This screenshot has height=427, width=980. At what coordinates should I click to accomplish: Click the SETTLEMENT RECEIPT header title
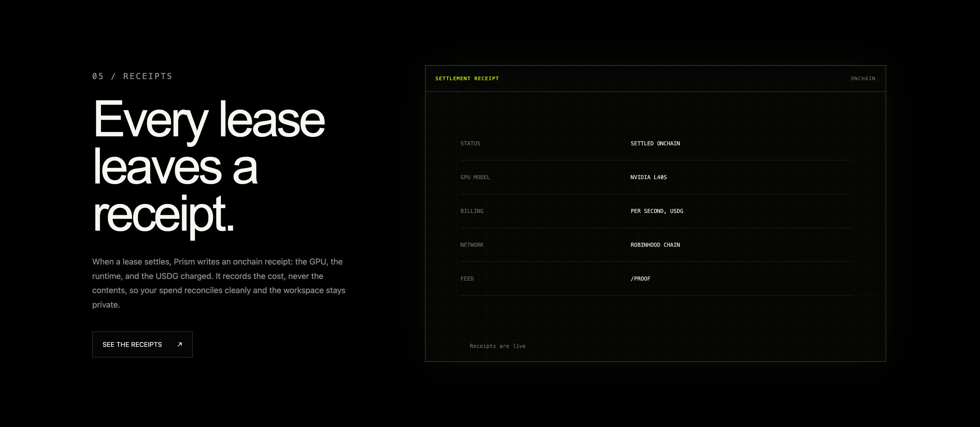coord(467,79)
